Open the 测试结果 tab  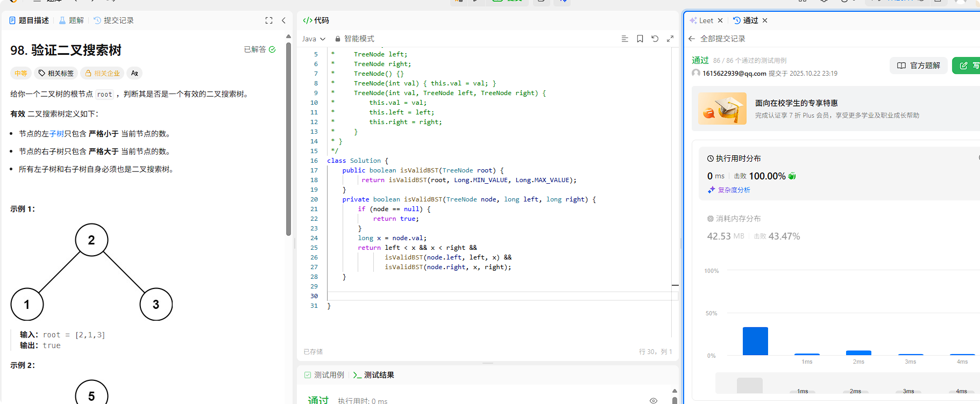coord(373,375)
